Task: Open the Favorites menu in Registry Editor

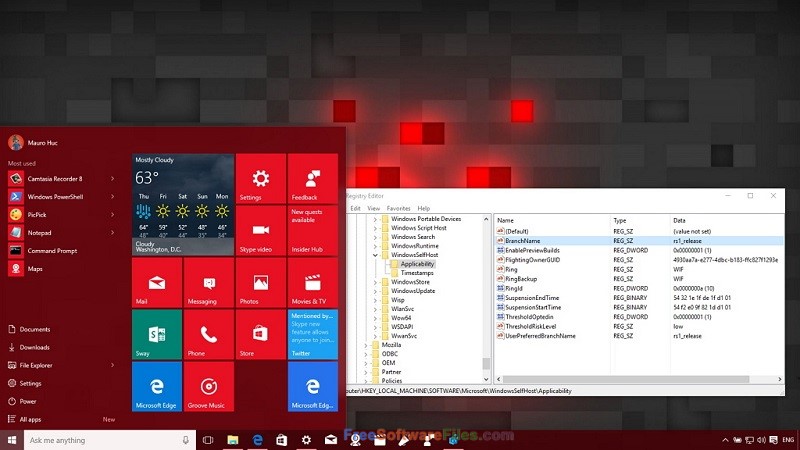Action: tap(398, 208)
